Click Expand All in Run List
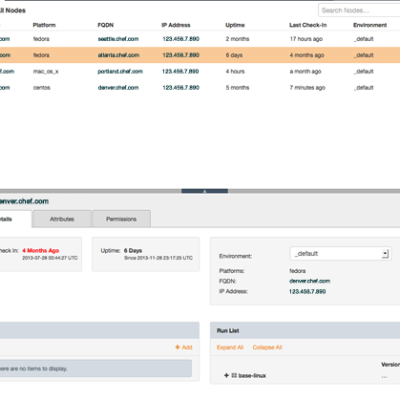Screen dimensions: 400x400 (230, 347)
